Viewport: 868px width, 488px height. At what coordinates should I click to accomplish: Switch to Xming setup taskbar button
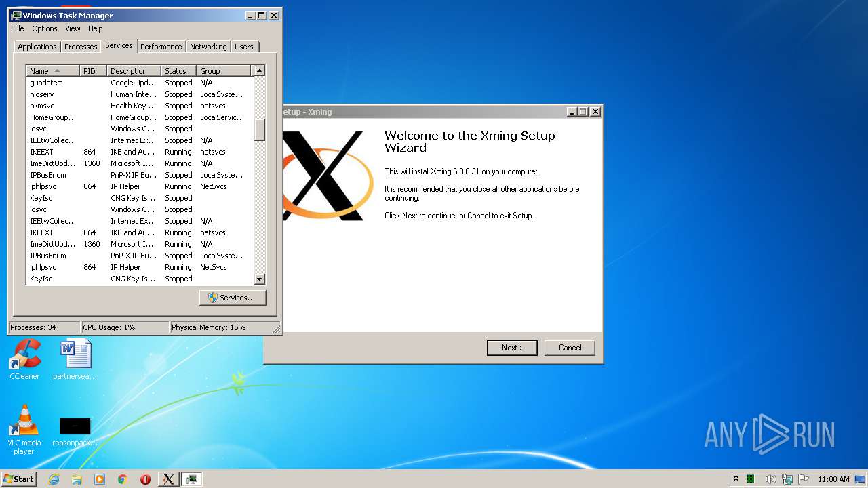168,479
